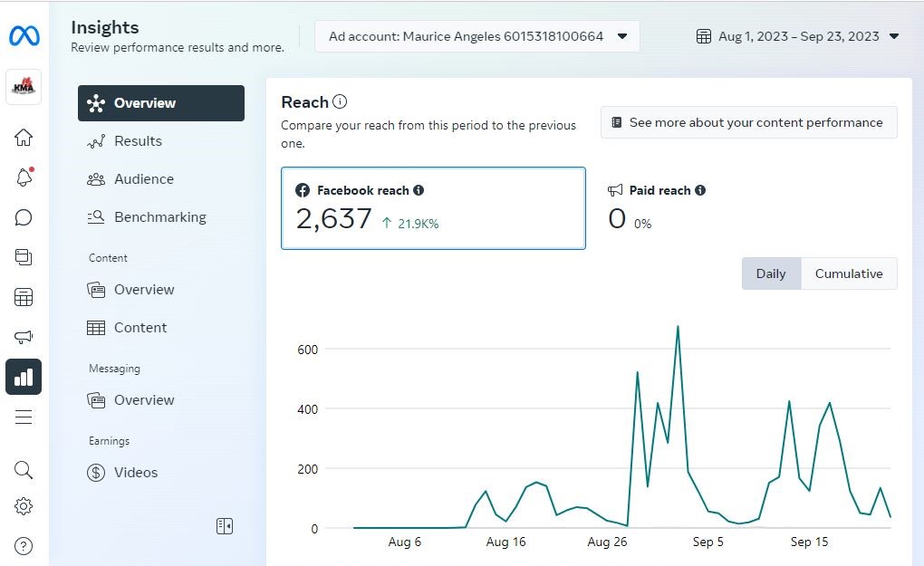Expand the All tools hamburger menu
Viewport: 924px width, 566px height.
[24, 417]
